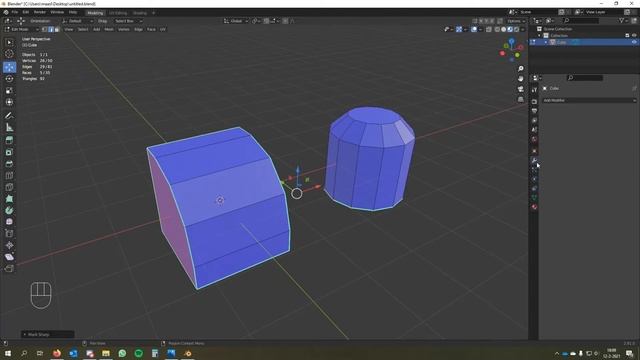
Task: Select Cube row in the outliner
Action: 584,42
